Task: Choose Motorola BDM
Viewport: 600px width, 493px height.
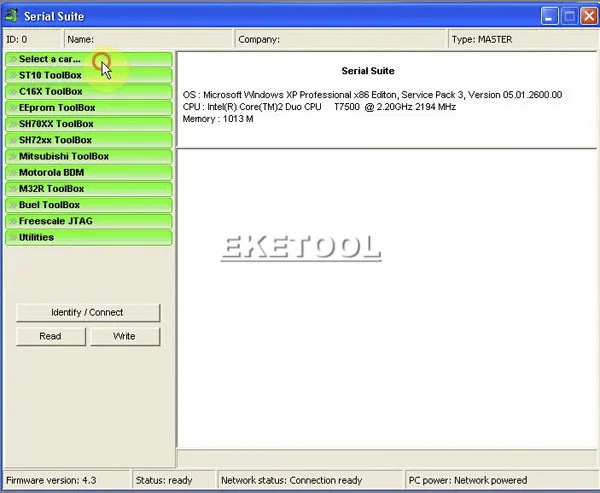Action: coord(89,173)
